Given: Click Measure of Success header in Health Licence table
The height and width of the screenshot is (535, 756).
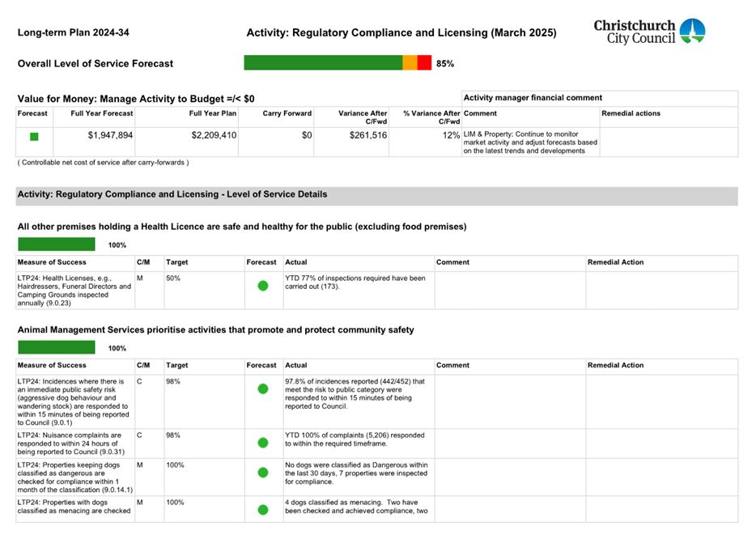Looking at the screenshot, I should click(x=52, y=262).
